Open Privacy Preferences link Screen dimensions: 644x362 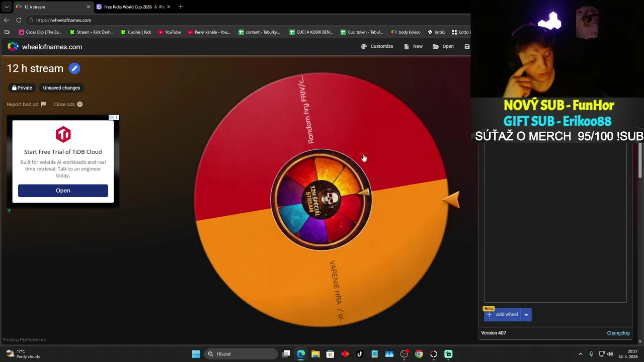coord(24,340)
